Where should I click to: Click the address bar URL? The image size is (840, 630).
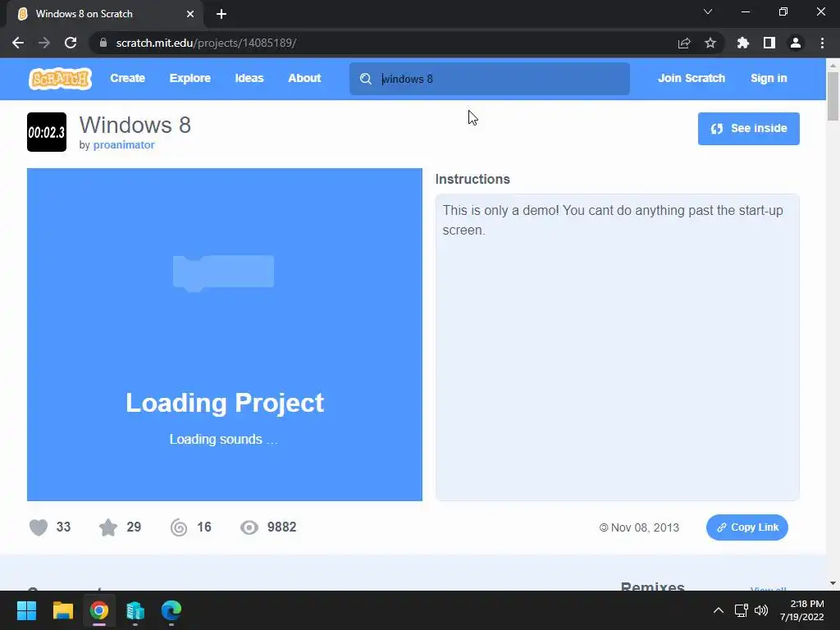tap(206, 43)
